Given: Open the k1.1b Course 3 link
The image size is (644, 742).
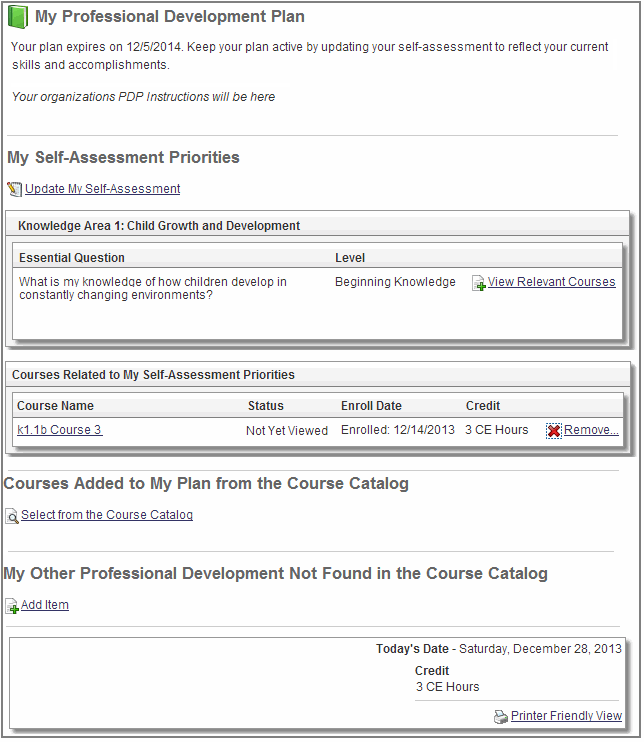Looking at the screenshot, I should click(59, 430).
